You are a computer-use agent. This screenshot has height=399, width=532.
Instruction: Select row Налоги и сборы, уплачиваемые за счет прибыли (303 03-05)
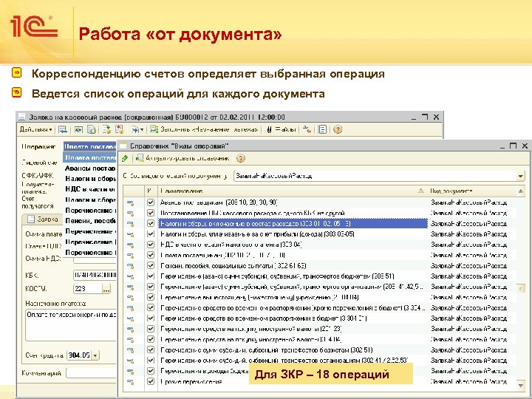click(x=293, y=234)
